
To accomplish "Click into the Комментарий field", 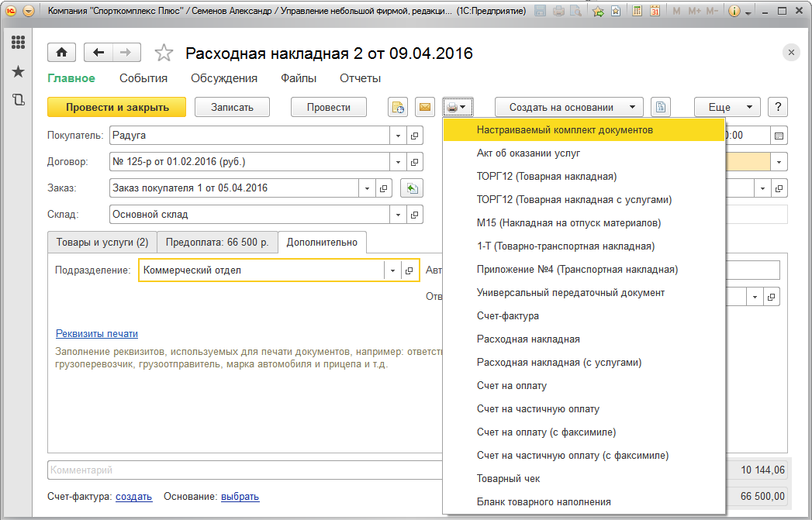I will click(x=240, y=470).
